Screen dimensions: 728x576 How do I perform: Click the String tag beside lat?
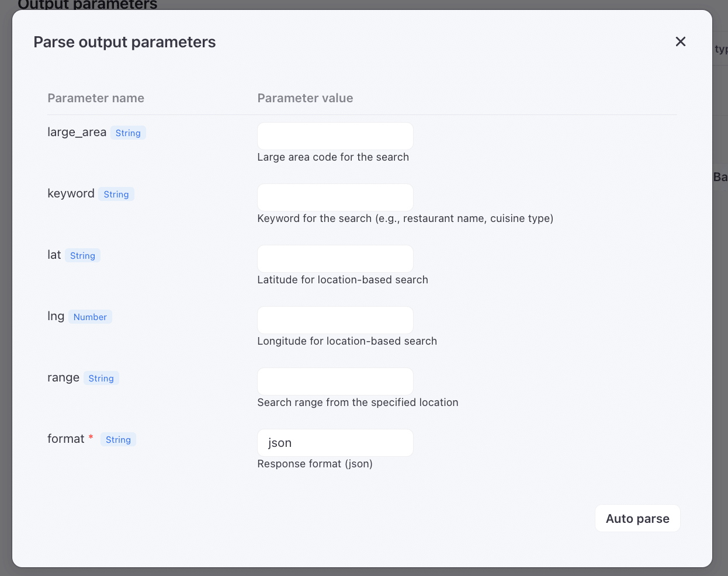(82, 256)
